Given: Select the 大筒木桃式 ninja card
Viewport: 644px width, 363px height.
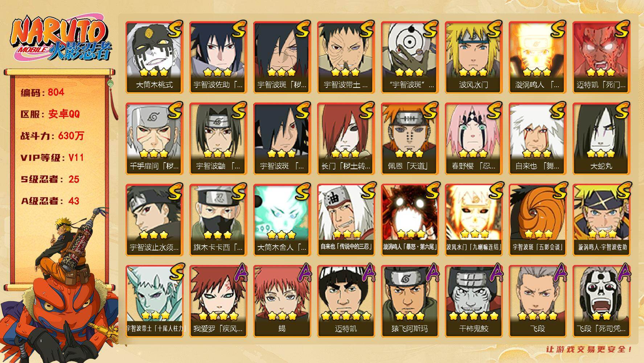Looking at the screenshot, I should click(x=154, y=57).
